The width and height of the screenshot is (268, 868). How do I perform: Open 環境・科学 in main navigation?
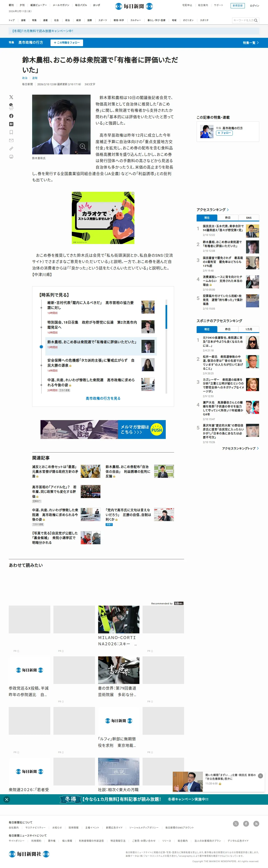tap(119, 20)
